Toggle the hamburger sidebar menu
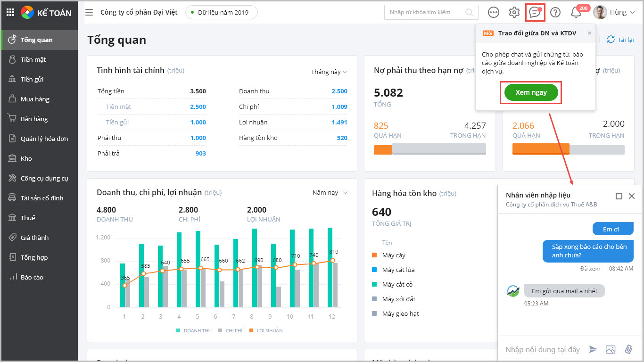 [x=89, y=12]
